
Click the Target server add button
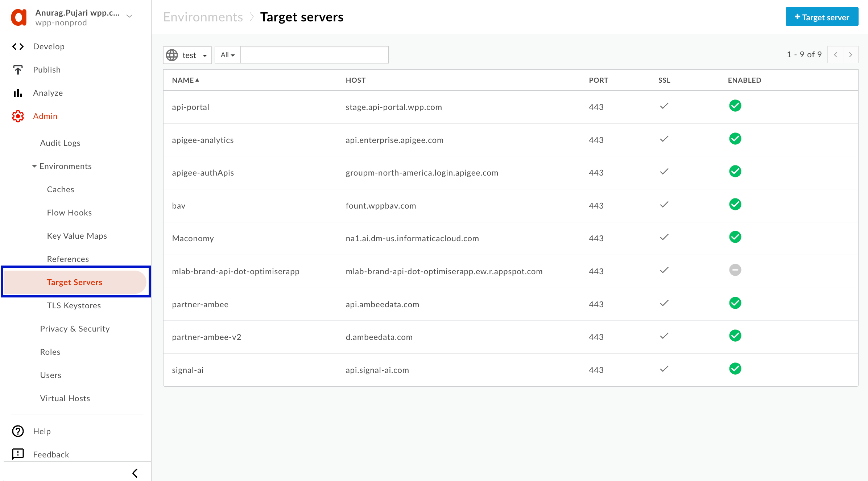(x=822, y=17)
